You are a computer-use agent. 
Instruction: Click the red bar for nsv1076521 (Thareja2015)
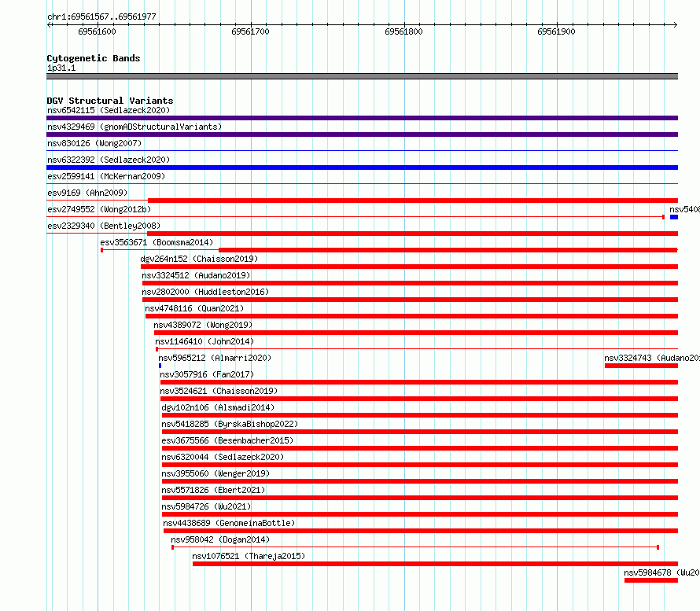click(x=435, y=564)
